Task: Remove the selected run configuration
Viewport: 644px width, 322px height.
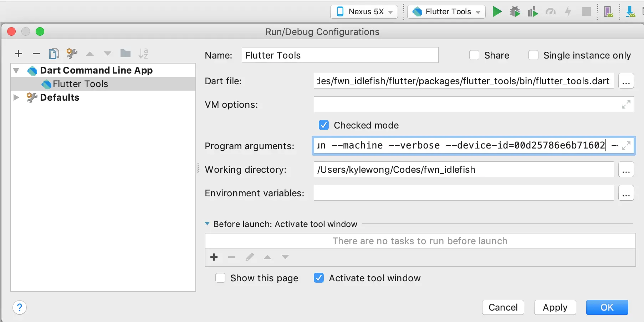Action: tap(36, 54)
